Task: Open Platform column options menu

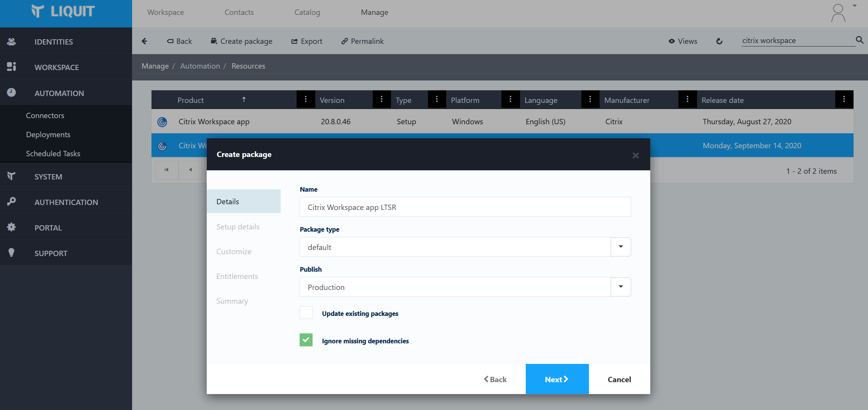Action: pos(511,99)
